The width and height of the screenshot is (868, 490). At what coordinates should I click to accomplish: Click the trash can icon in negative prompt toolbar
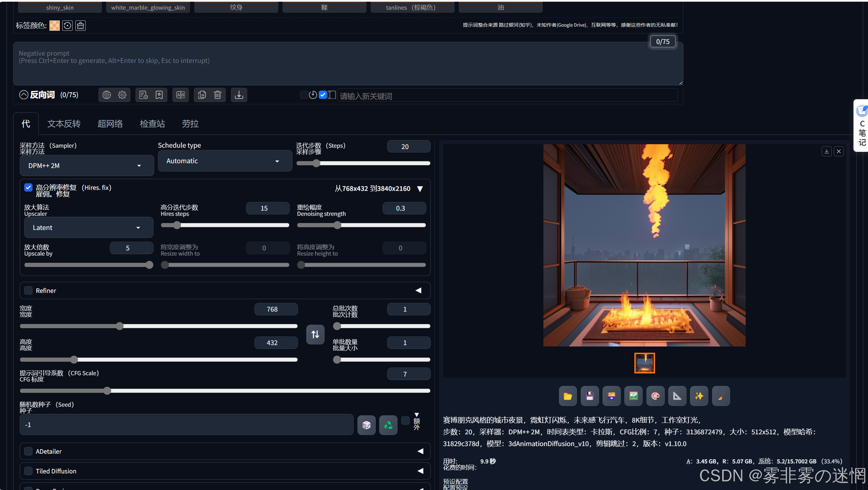(217, 95)
